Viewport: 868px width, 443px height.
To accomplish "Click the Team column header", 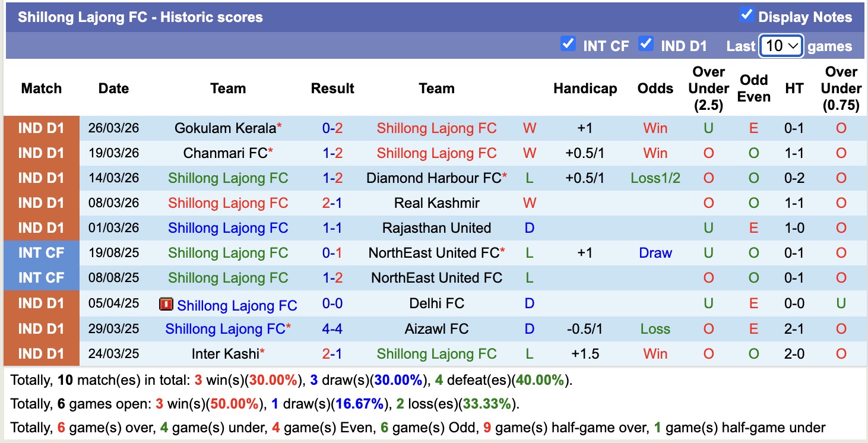I will click(x=228, y=88).
